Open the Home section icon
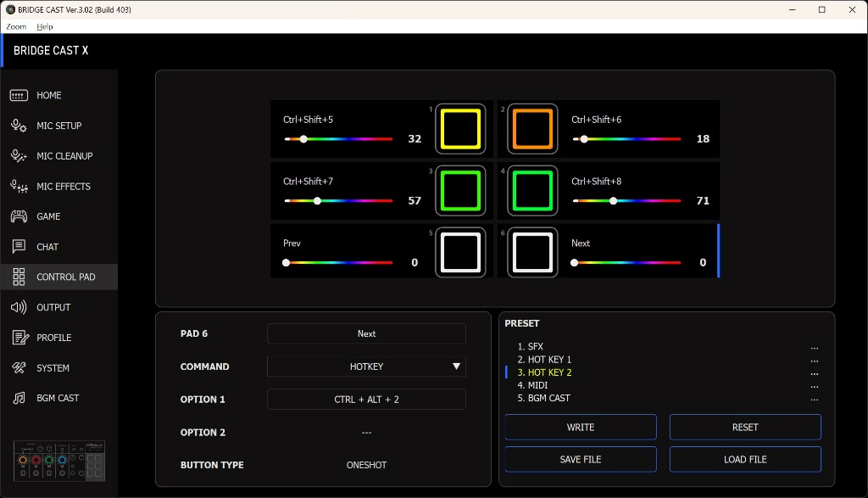The image size is (868, 498). click(19, 96)
